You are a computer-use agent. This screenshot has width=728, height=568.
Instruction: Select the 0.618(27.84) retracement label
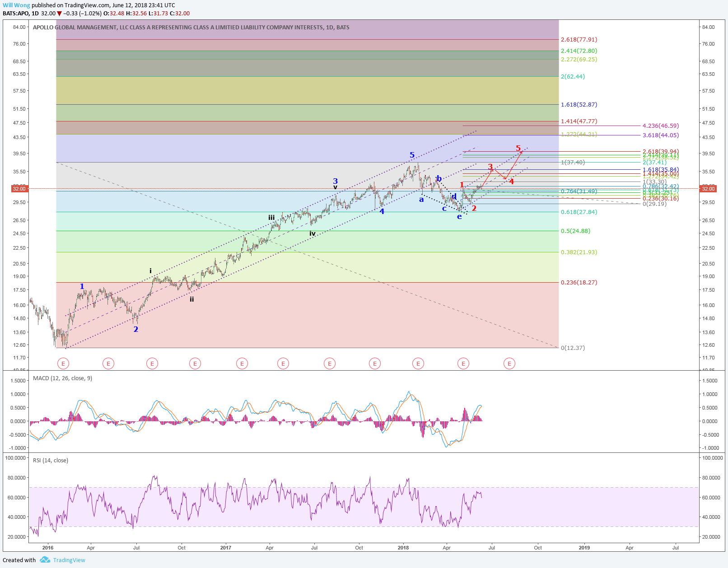pos(579,212)
